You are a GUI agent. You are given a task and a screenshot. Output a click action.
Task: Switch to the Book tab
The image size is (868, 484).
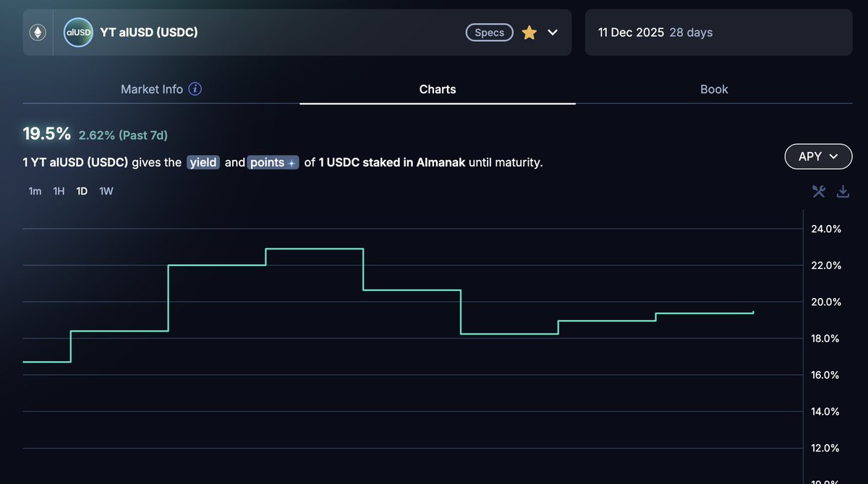714,90
